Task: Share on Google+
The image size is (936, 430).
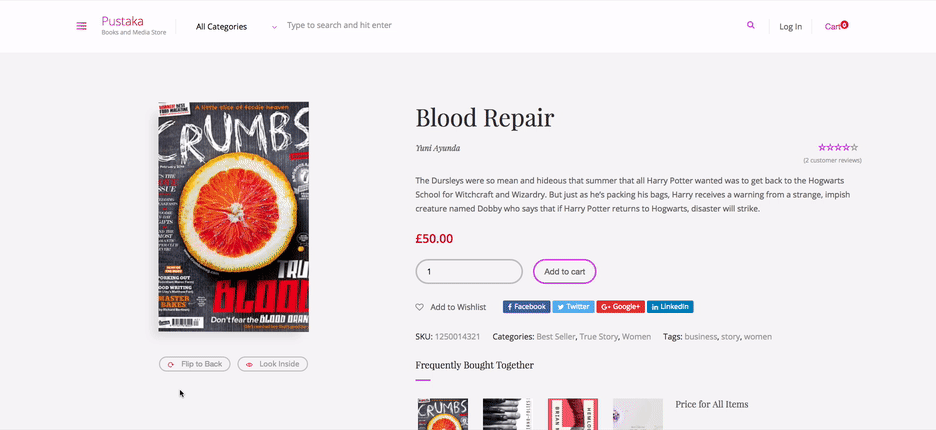Action: (x=621, y=307)
